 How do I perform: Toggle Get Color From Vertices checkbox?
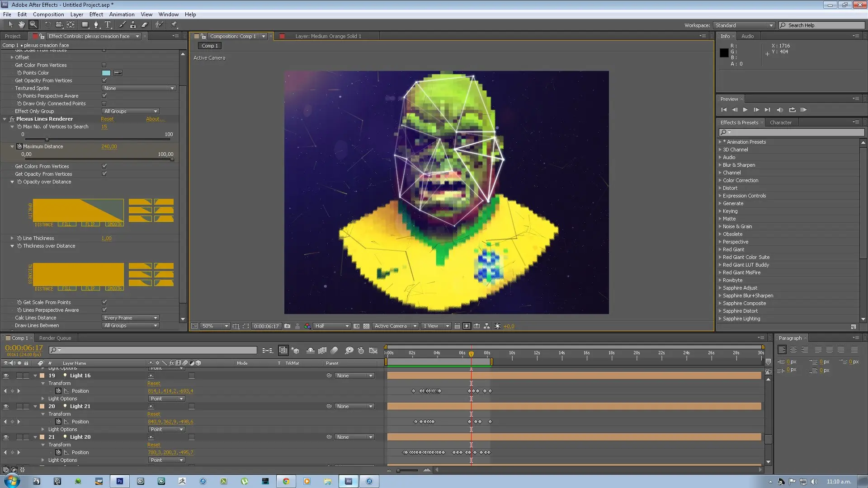point(104,65)
